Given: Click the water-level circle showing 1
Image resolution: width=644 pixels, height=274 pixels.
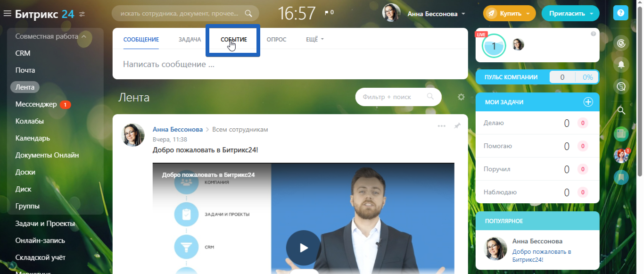Looking at the screenshot, I should coord(494,46).
